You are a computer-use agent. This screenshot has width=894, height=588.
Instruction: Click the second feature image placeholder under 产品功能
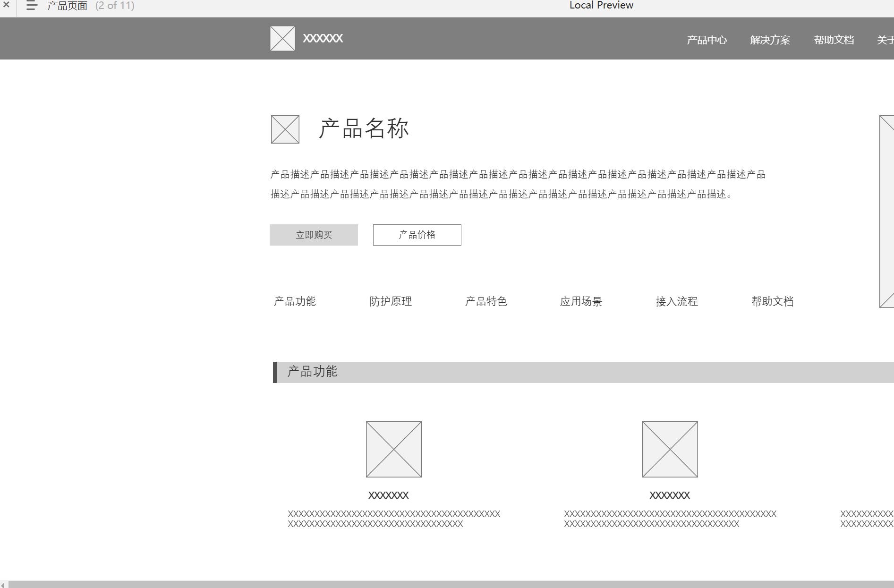670,449
